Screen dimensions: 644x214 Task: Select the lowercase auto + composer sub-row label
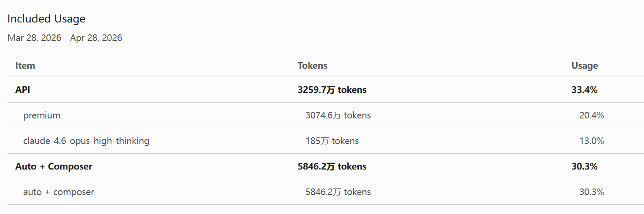59,192
